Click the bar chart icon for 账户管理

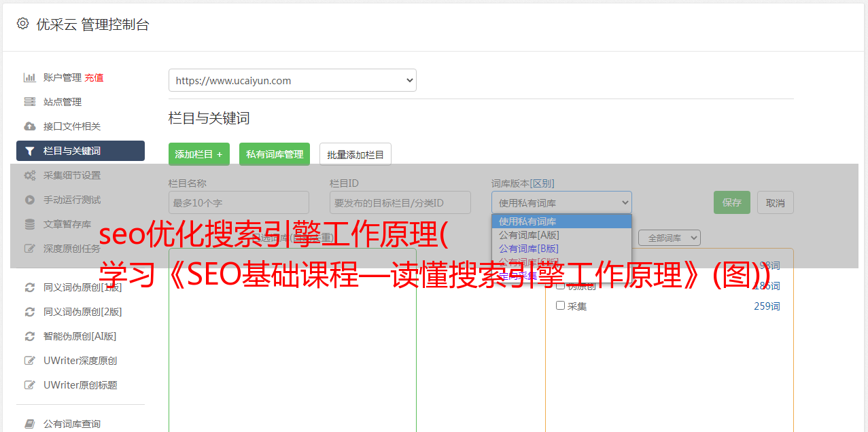pyautogui.click(x=30, y=77)
